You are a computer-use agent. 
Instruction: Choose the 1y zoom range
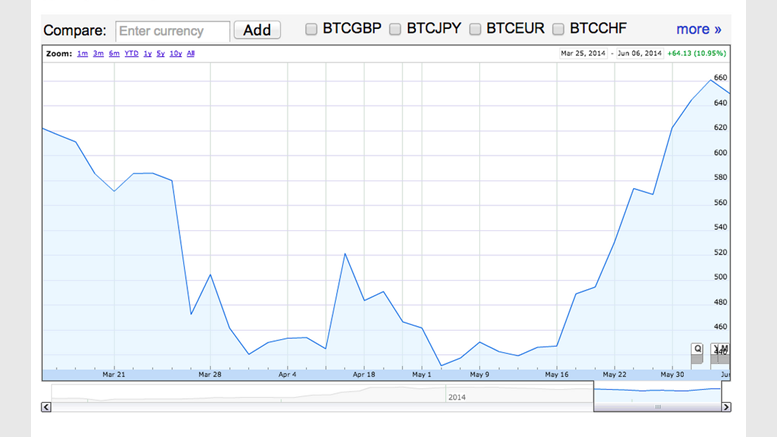(x=147, y=54)
